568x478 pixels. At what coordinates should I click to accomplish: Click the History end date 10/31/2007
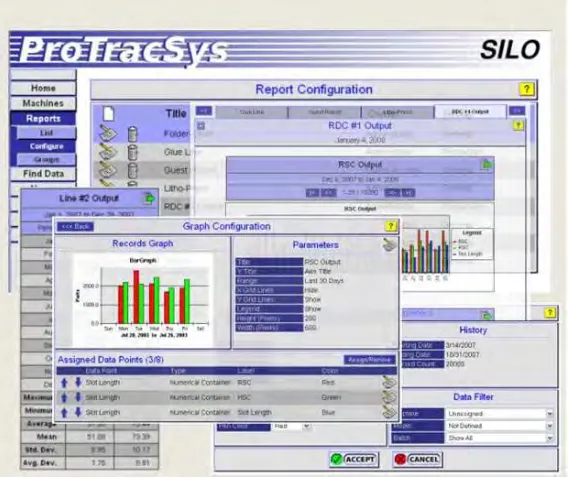pos(462,355)
